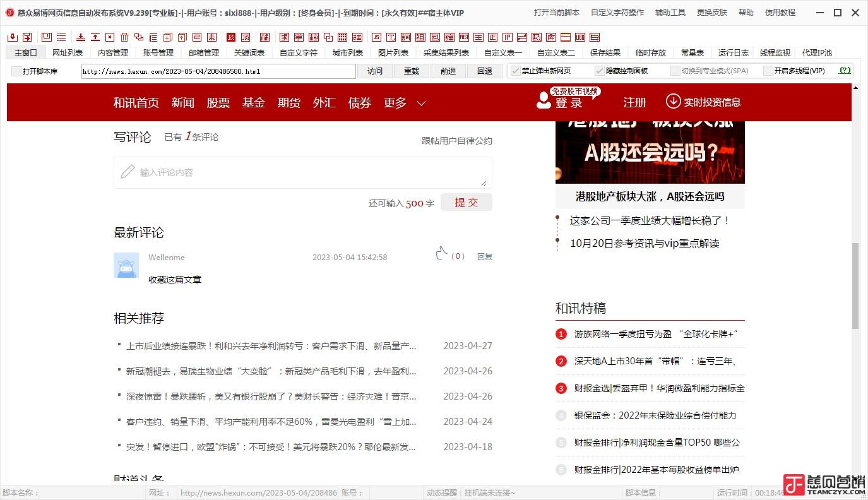Open the 银保监会 2022年末保险业 article
Image resolution: width=868 pixels, height=500 pixels.
pyautogui.click(x=655, y=415)
